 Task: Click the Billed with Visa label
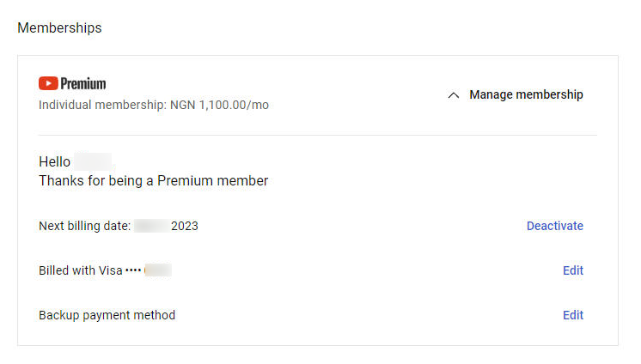coord(81,270)
